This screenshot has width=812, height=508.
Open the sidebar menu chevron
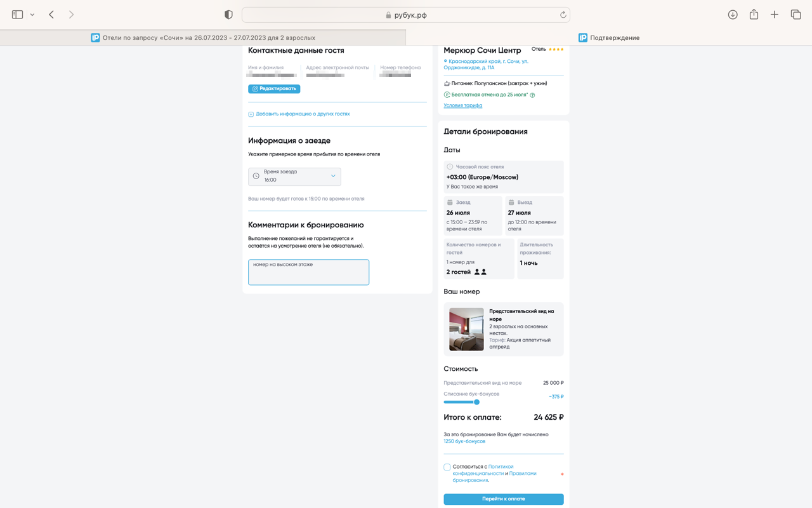tap(32, 15)
